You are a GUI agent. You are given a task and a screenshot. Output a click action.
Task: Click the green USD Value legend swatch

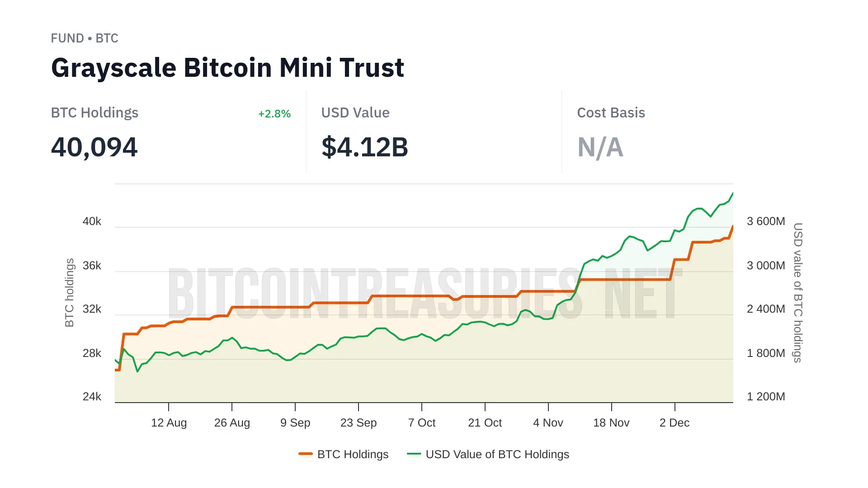click(414, 454)
